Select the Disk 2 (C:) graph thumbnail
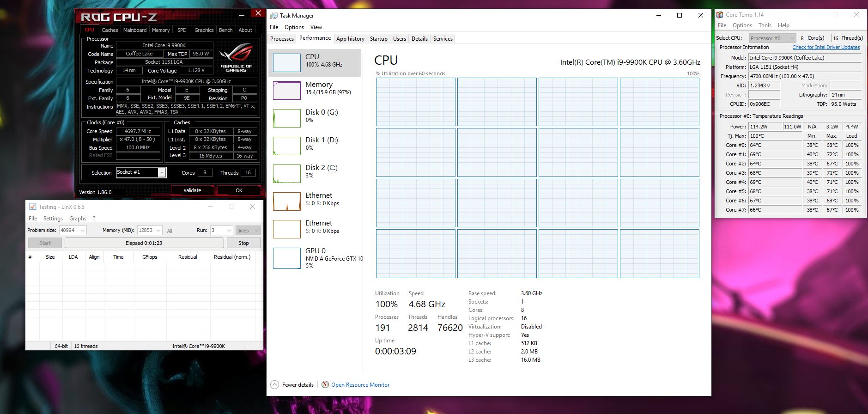Image resolution: width=868 pixels, height=414 pixels. tap(287, 173)
